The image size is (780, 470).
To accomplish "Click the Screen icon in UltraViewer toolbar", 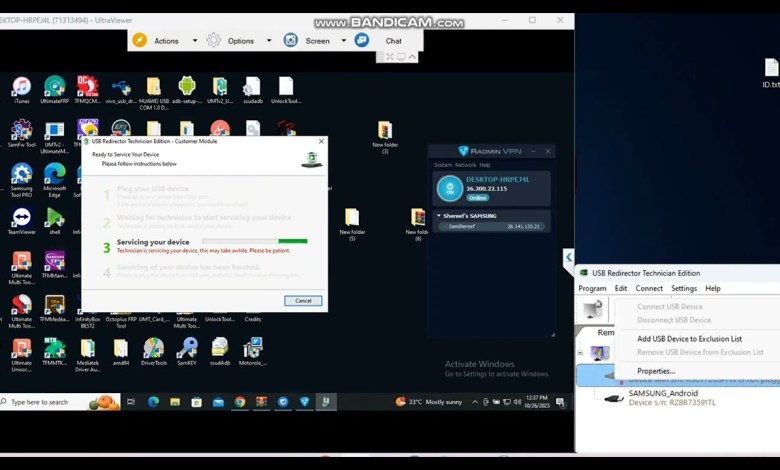I will tap(291, 40).
